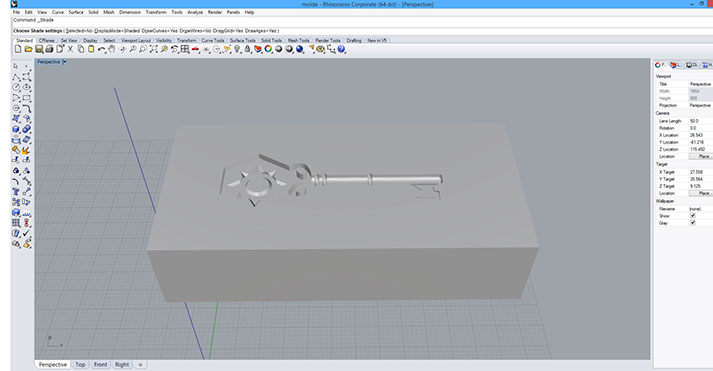Save the model with the floppy disk icon
This screenshot has width=713, height=371.
[39, 49]
